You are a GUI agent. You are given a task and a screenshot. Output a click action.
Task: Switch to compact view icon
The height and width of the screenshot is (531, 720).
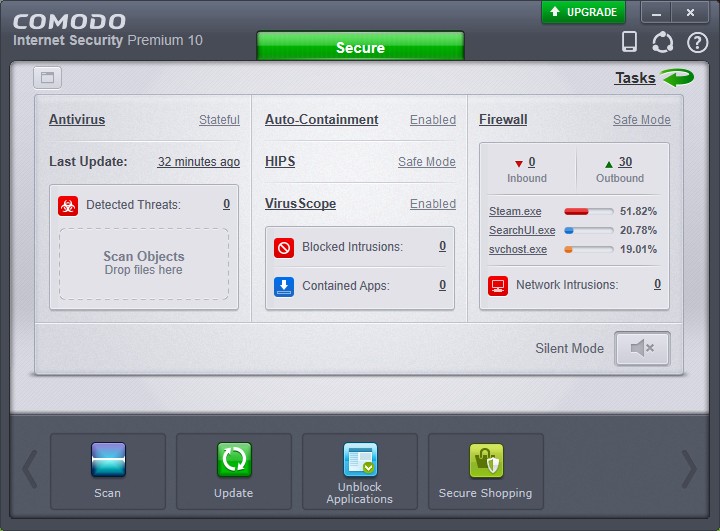click(x=47, y=78)
